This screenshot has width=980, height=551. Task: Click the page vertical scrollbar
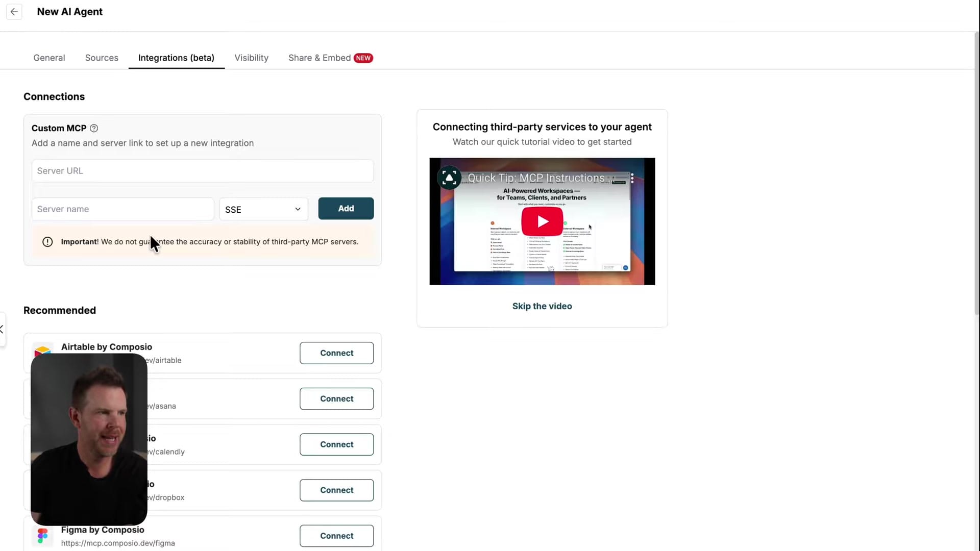coord(976,173)
